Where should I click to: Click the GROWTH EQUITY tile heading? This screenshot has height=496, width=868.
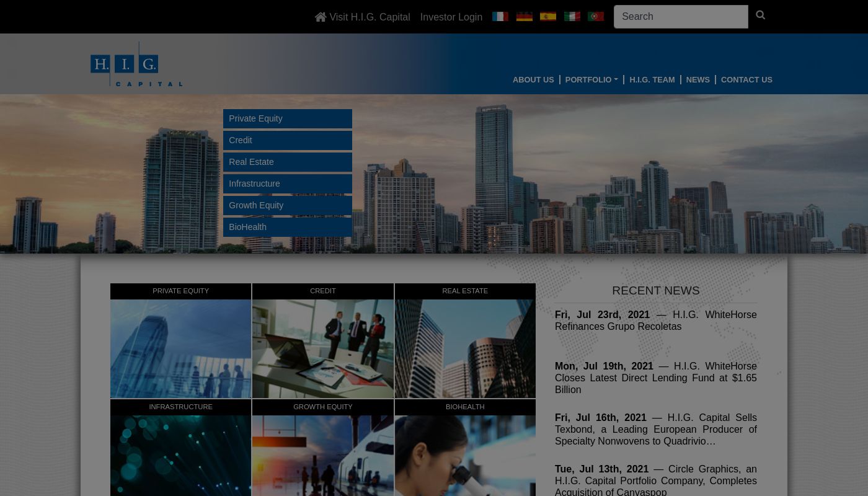(322, 407)
